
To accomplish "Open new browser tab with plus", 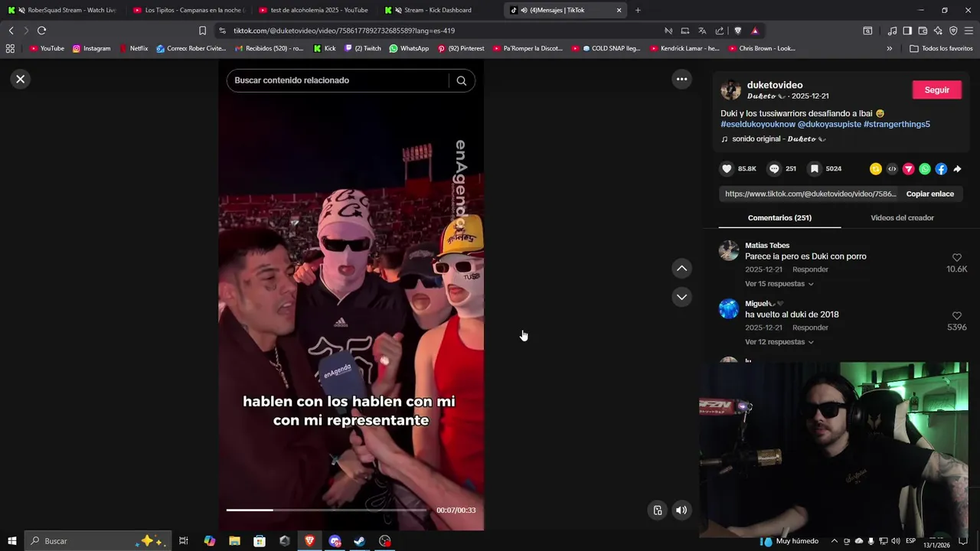I will pyautogui.click(x=638, y=10).
